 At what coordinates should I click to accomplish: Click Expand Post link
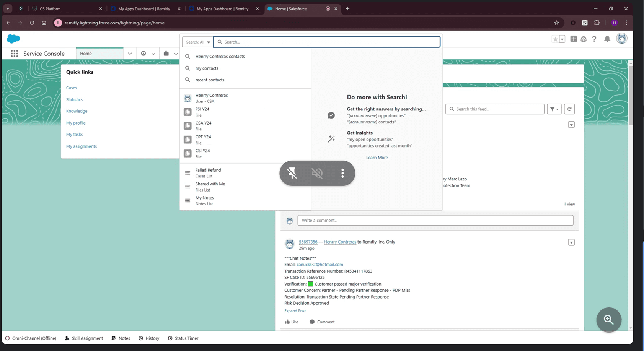pyautogui.click(x=295, y=311)
